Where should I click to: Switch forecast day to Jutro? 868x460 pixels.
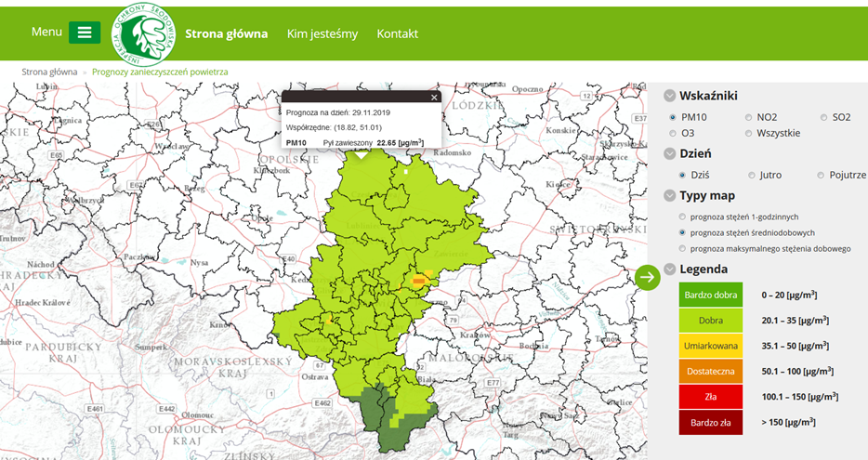(752, 175)
